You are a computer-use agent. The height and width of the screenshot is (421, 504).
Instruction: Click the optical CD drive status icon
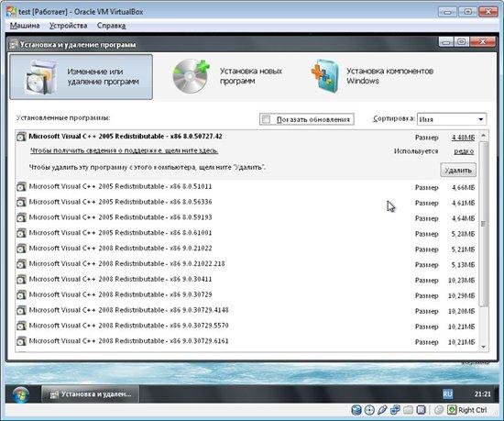369,410
